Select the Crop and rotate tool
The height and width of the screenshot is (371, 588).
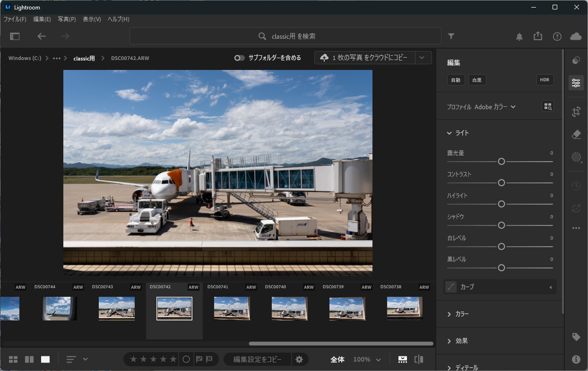pyautogui.click(x=576, y=112)
